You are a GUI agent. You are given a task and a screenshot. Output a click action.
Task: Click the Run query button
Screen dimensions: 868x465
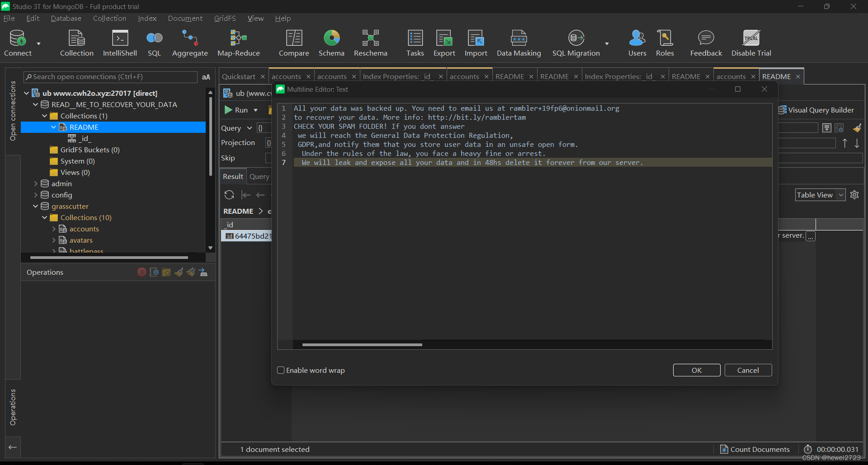click(x=236, y=110)
